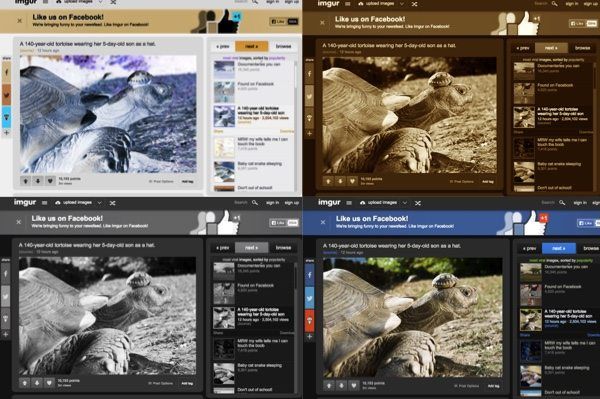Screen dimensions: 600x399
Task: Click sign in link in full-color header
Action: click(x=580, y=202)
